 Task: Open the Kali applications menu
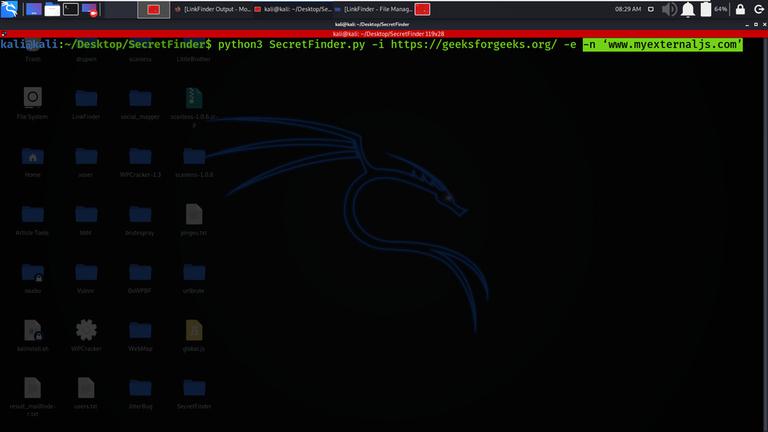pos(9,9)
